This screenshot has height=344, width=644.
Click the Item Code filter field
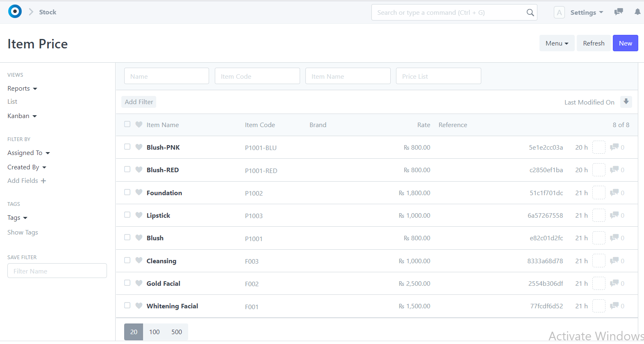tap(257, 76)
